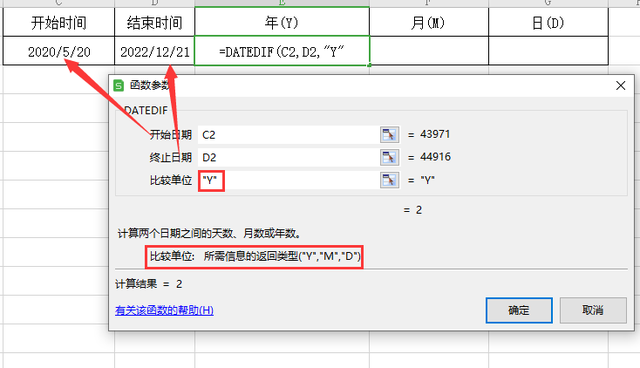Select the 月(M) header cell
640x368 pixels.
(429, 22)
